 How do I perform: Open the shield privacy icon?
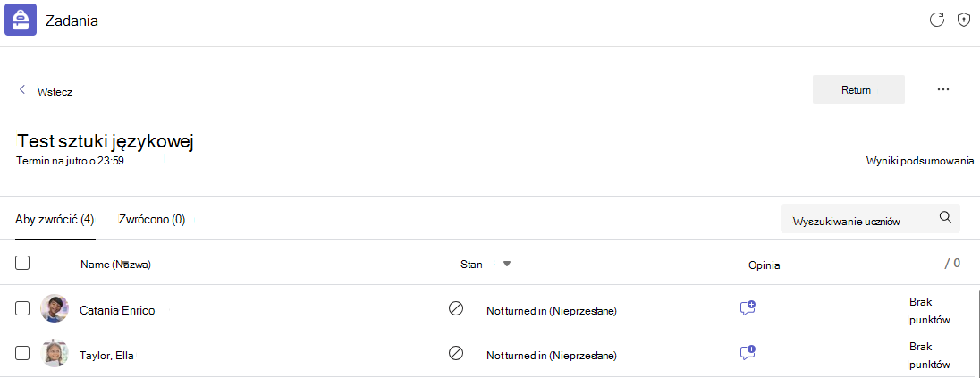(964, 20)
